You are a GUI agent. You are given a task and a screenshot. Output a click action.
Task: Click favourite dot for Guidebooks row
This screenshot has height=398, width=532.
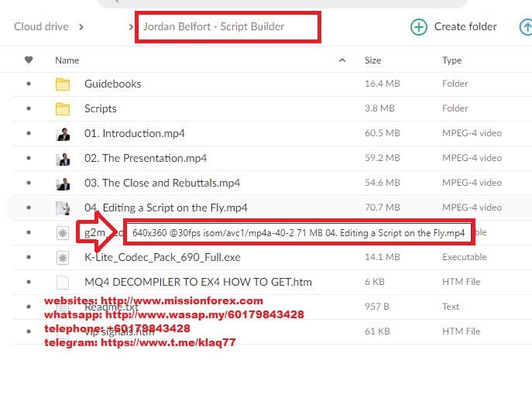click(x=29, y=84)
